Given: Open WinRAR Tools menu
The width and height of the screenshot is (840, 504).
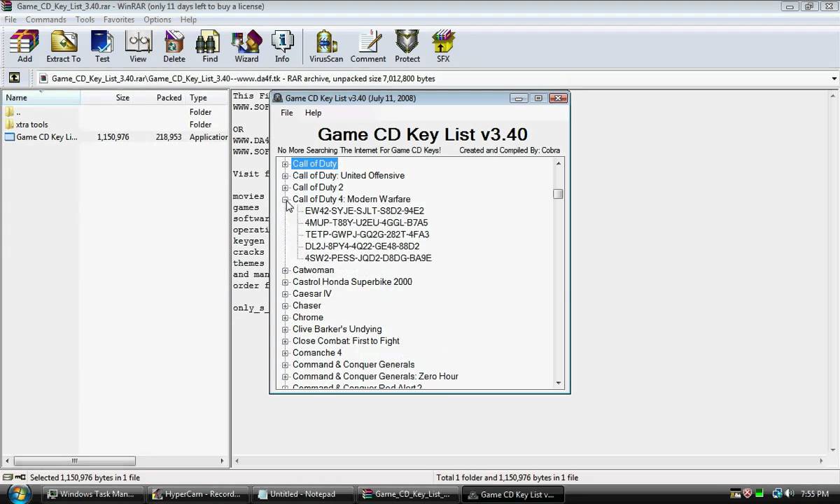Looking at the screenshot, I should [85, 20].
